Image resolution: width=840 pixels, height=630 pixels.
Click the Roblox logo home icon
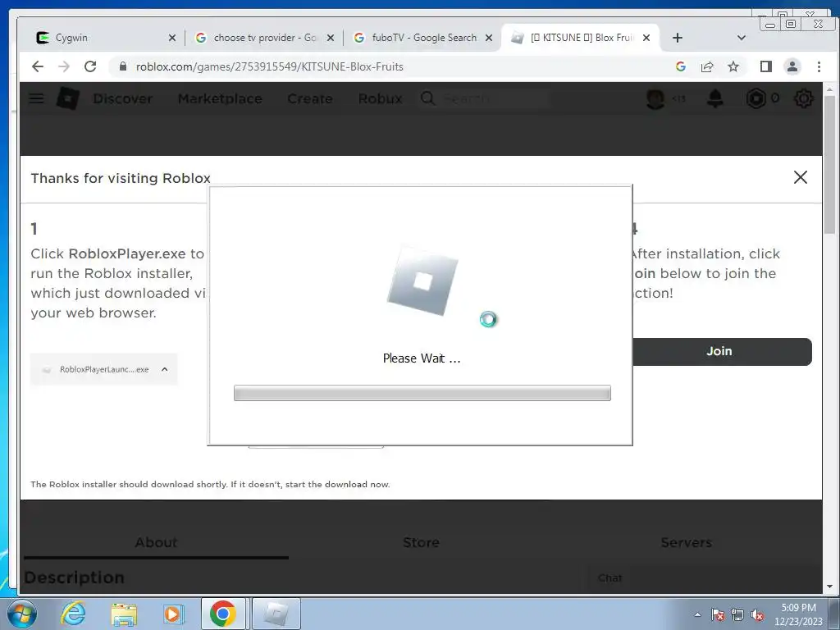[68, 98]
